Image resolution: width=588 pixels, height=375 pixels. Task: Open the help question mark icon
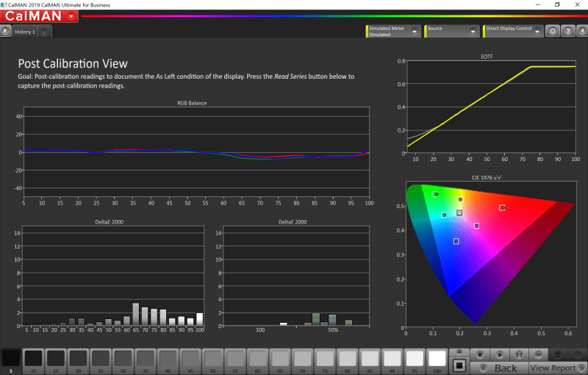pyautogui.click(x=567, y=32)
